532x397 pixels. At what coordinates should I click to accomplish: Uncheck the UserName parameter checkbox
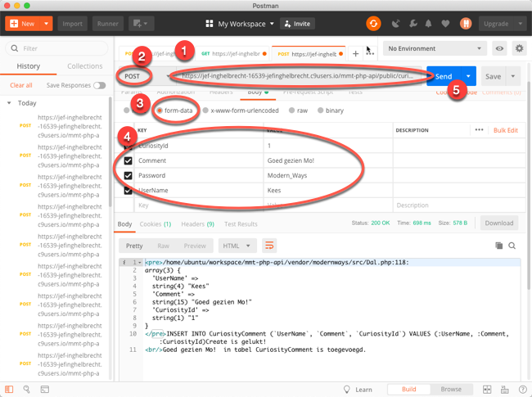[128, 191]
